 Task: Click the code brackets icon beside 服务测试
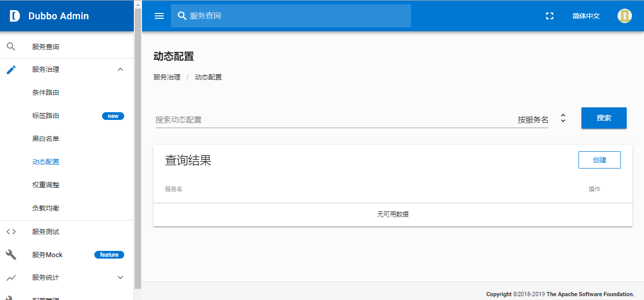[11, 232]
